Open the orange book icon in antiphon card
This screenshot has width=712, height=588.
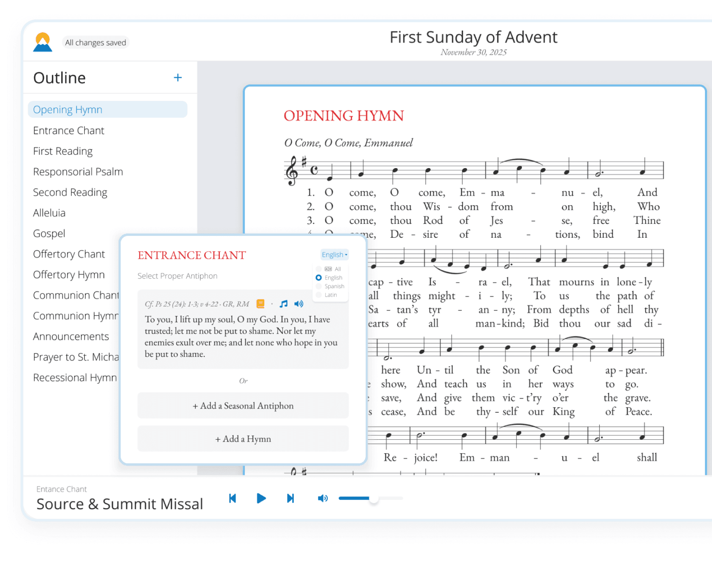click(261, 304)
